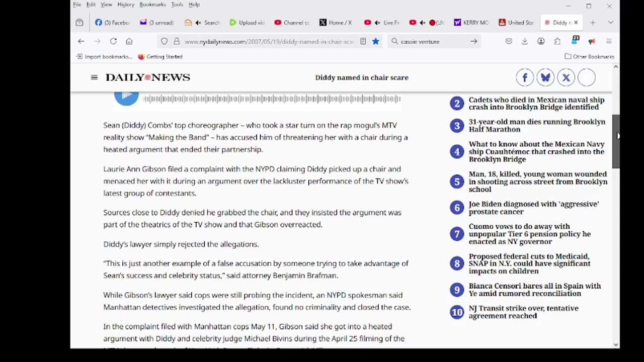
Task: Open the Bookmarks menu
Action: point(152,5)
